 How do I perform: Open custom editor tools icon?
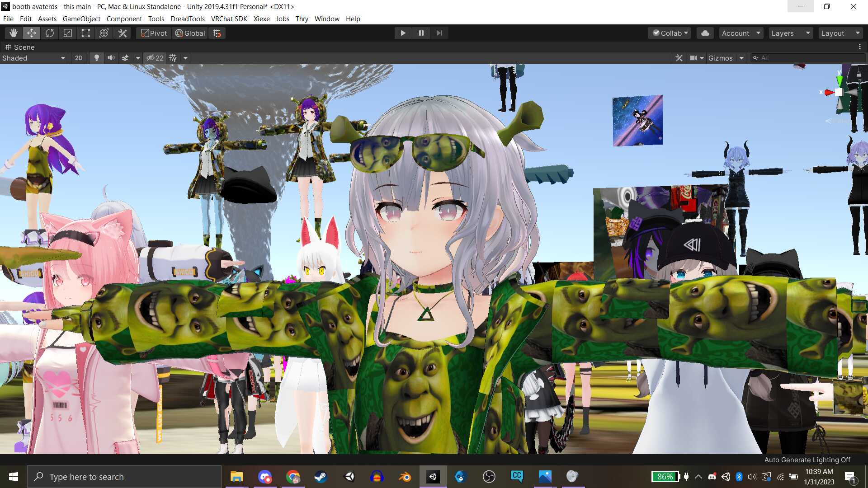(123, 33)
